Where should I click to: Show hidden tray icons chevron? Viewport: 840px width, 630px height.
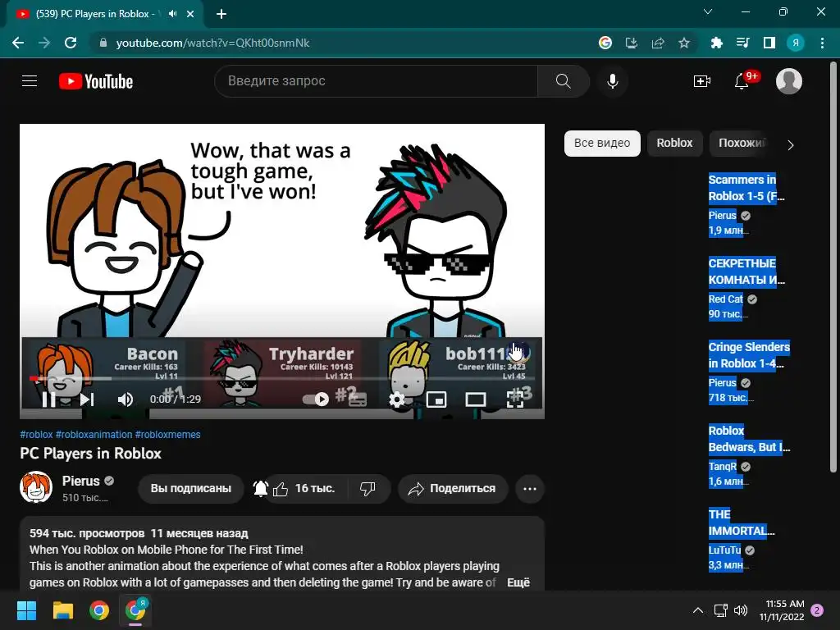point(698,610)
